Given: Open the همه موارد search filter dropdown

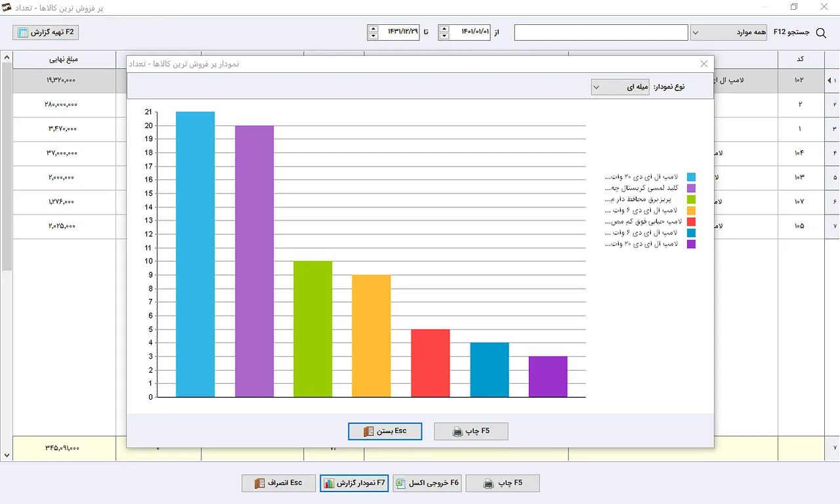Looking at the screenshot, I should pos(728,32).
